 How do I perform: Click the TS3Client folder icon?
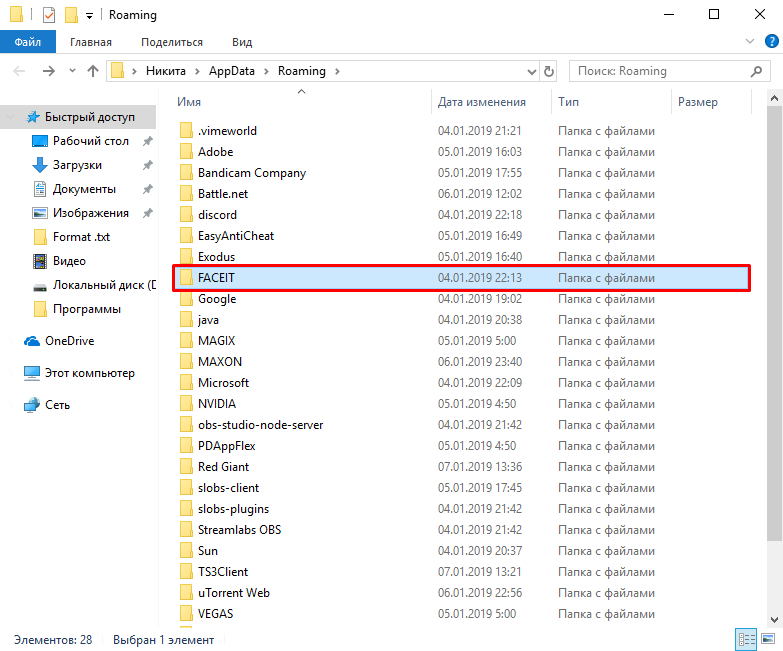(186, 571)
